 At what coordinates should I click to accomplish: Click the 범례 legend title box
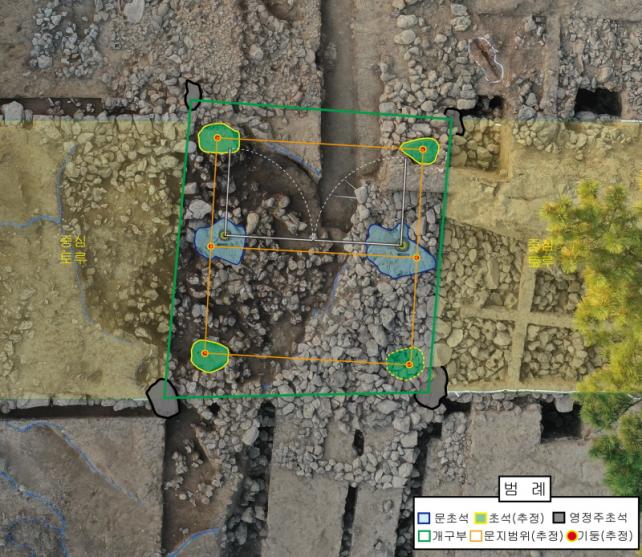526,490
